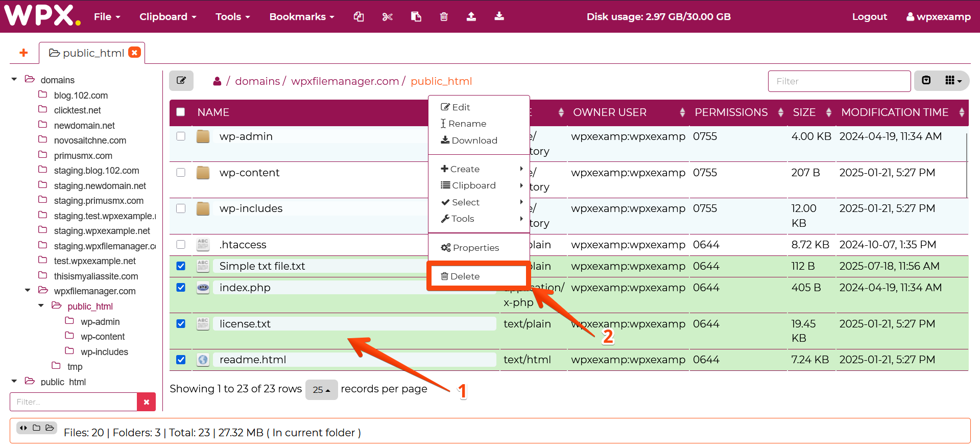
Task: Go to wpxfilemanager.com in breadcrumb
Action: point(345,81)
